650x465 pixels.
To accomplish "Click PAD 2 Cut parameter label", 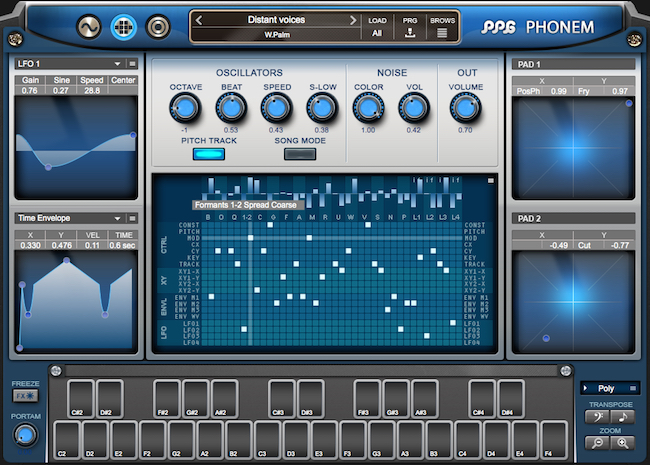I will point(584,245).
